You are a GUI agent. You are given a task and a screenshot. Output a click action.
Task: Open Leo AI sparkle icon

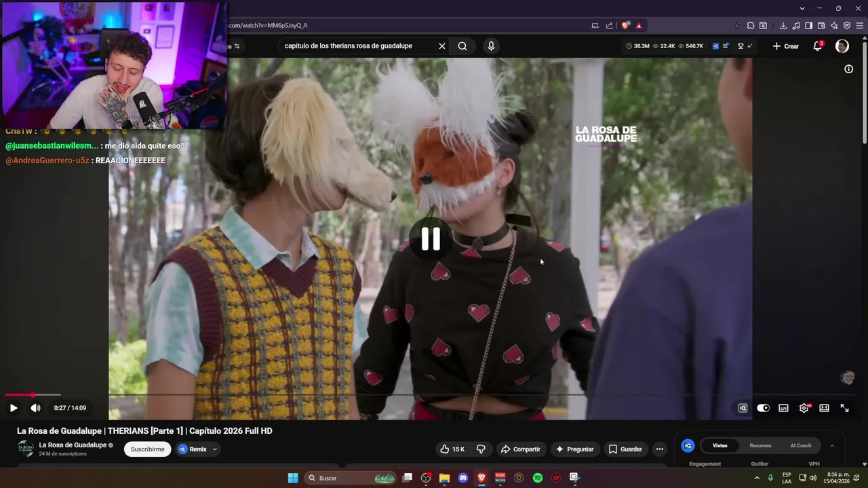point(834,26)
